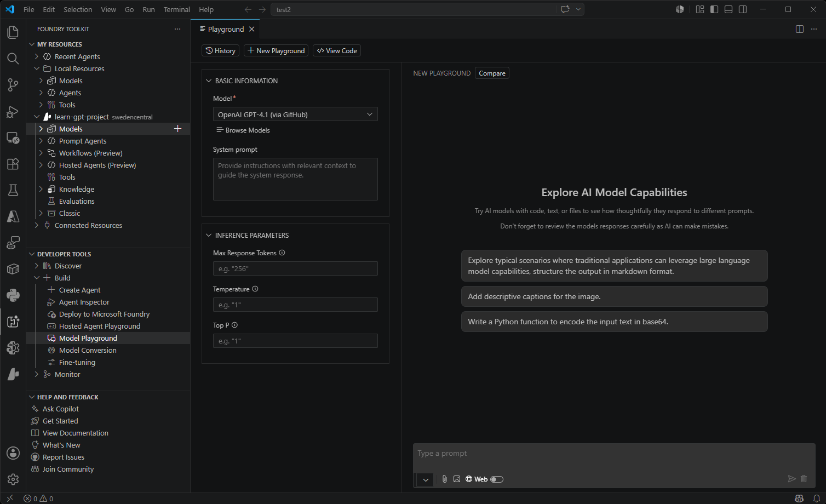The height and width of the screenshot is (504, 826).
Task: Open the Python view in activity bar
Action: [13, 295]
